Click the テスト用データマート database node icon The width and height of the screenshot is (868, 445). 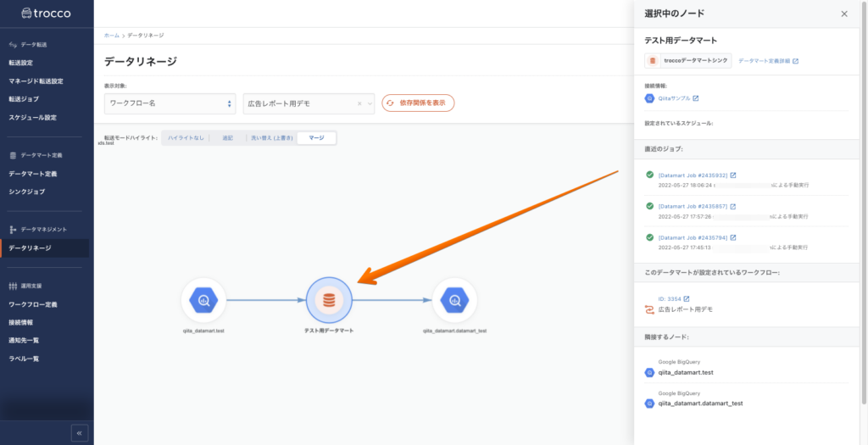tap(329, 300)
